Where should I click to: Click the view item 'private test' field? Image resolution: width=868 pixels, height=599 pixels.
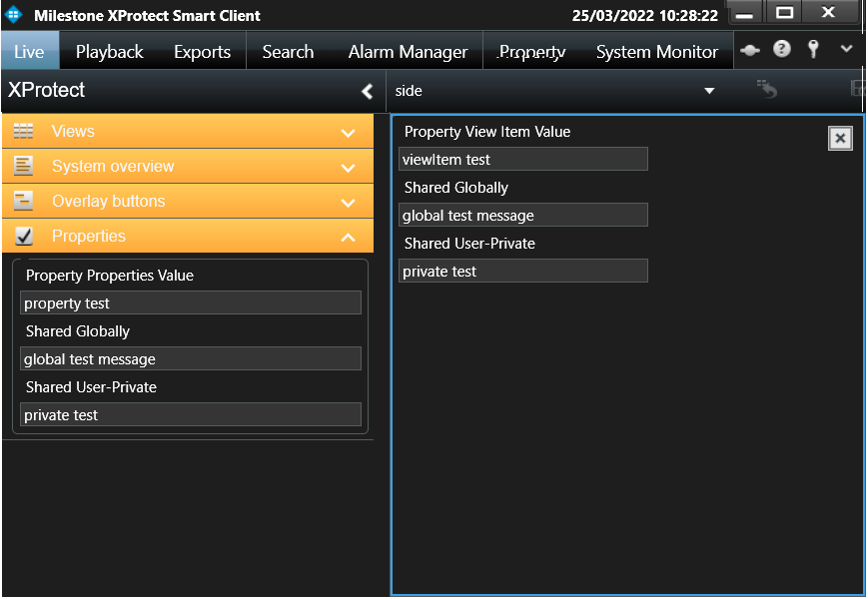(x=523, y=271)
